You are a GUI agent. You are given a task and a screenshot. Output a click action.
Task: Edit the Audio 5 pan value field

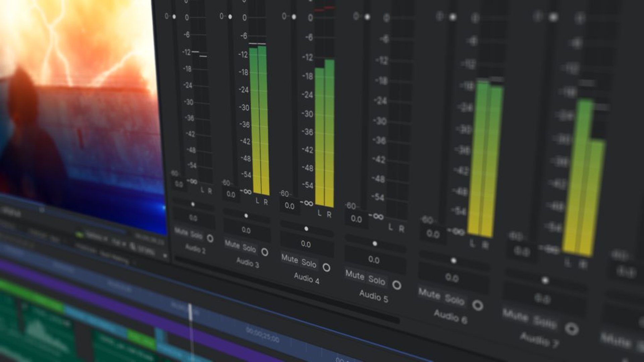pos(374,260)
